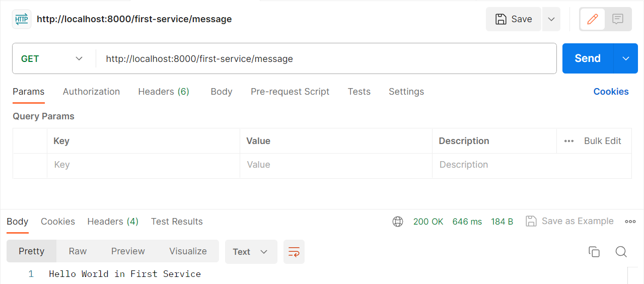Go to the Pre-request Script tab

(290, 92)
